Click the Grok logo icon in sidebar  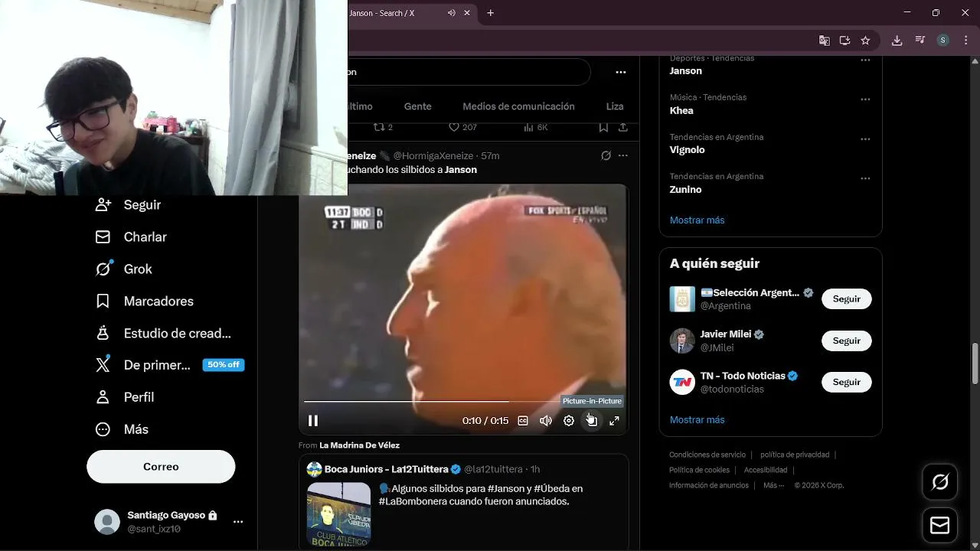pyautogui.click(x=103, y=269)
